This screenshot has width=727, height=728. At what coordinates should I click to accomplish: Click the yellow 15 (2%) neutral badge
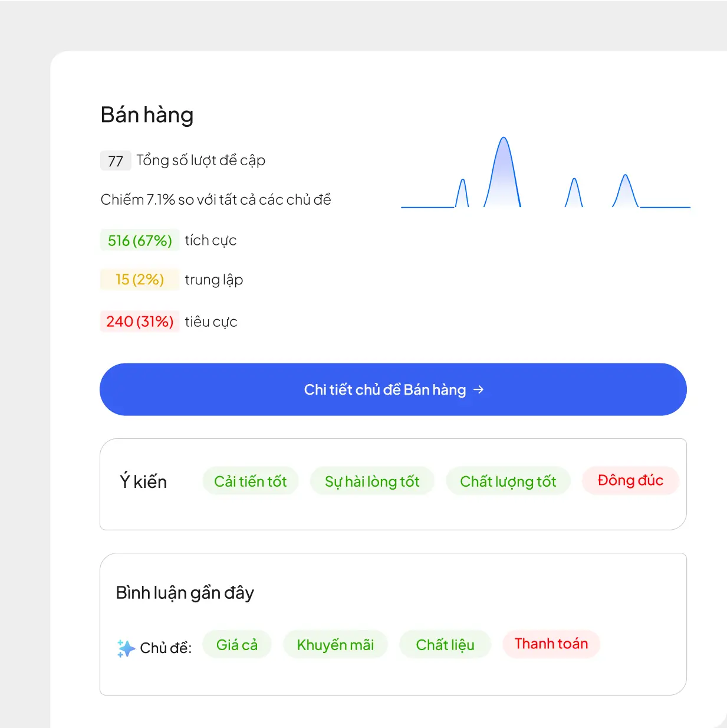click(140, 279)
